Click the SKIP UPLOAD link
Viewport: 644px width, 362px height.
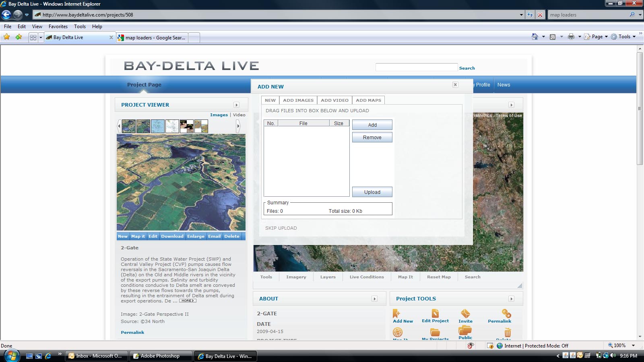(281, 228)
